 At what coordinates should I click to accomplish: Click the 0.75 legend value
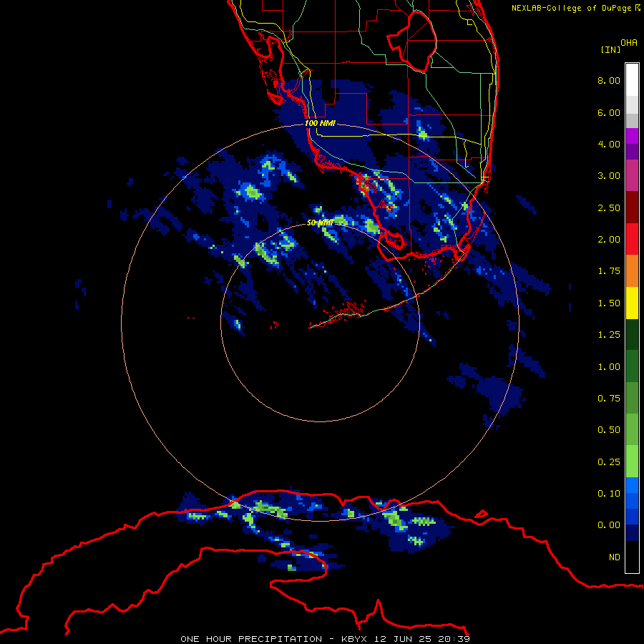(609, 399)
